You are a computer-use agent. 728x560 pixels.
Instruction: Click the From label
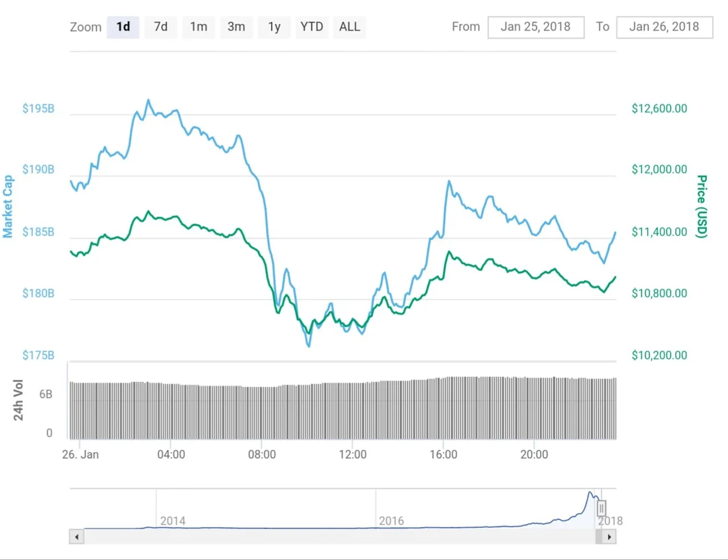(x=466, y=27)
